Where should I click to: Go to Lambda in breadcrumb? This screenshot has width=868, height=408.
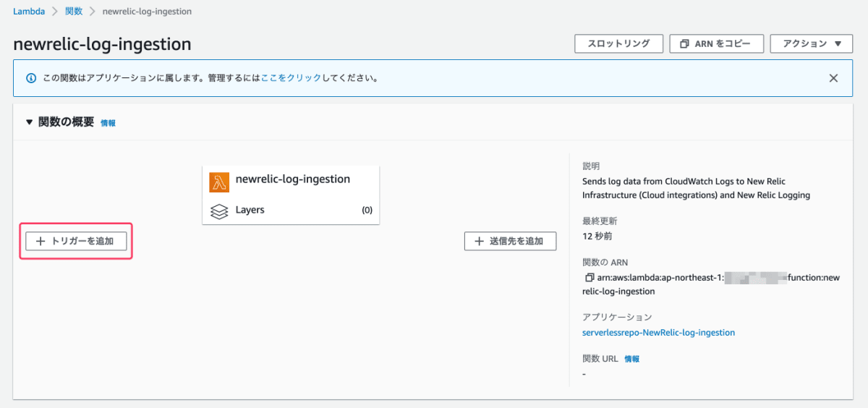pos(29,12)
